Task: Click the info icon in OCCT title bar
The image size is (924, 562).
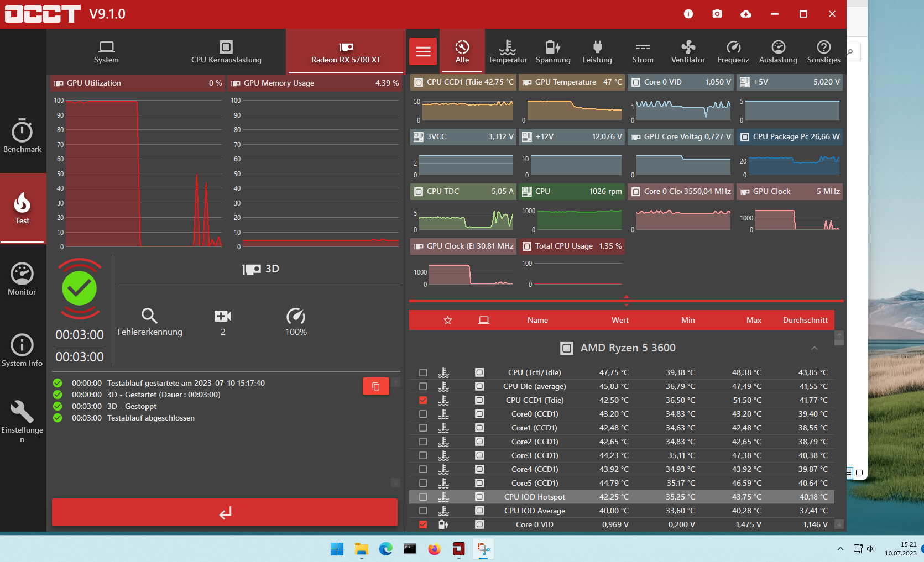Action: [x=688, y=14]
